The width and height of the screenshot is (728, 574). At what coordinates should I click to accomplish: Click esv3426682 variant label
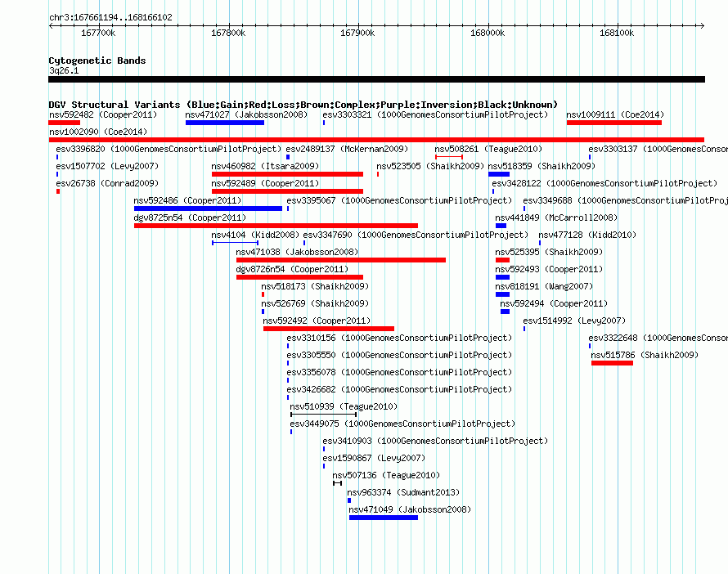[x=399, y=389]
